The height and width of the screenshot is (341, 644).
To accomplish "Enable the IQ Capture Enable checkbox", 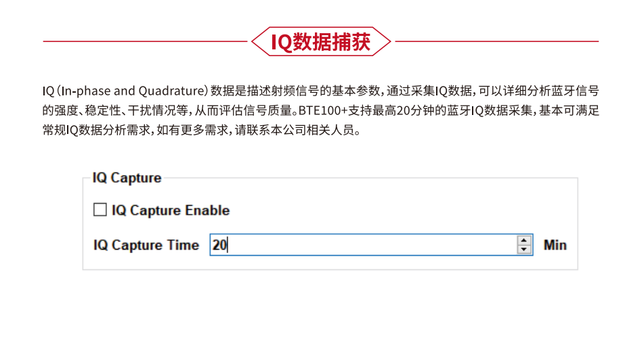I will click(100, 210).
